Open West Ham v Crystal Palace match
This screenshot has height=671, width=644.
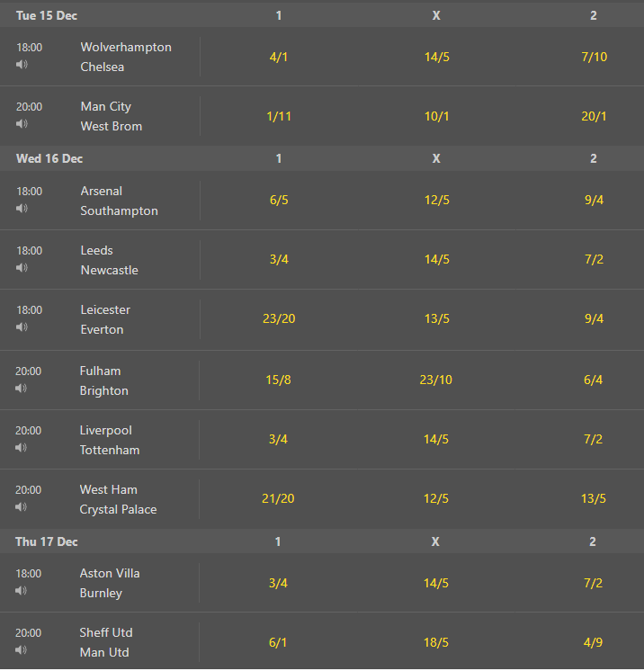coord(118,499)
